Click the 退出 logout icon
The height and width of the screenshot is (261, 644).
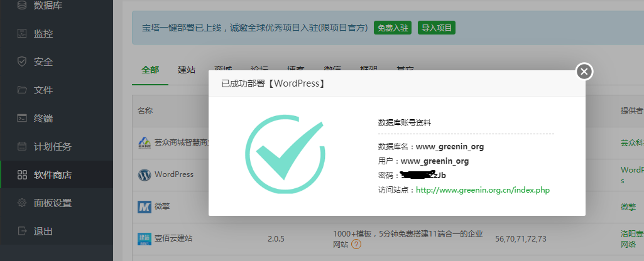22,231
